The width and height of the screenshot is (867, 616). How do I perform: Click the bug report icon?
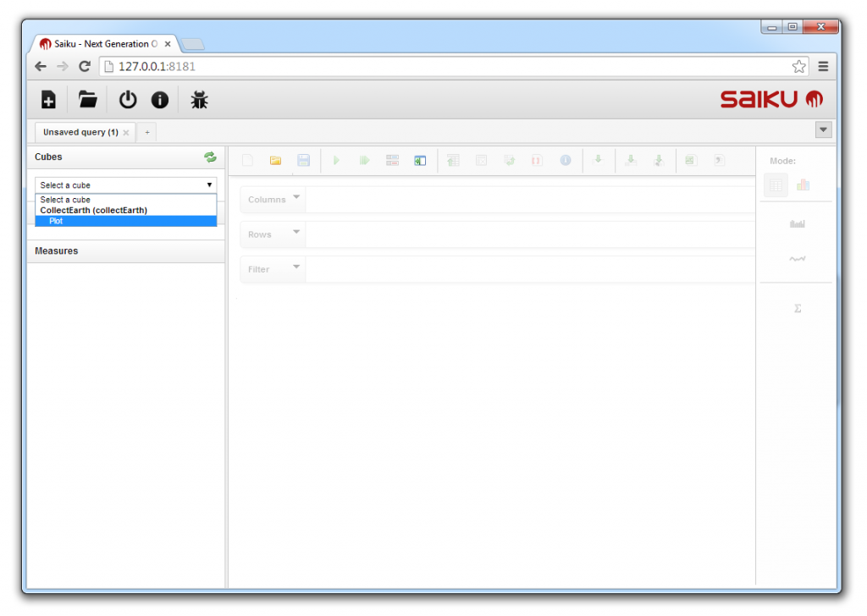(x=199, y=100)
